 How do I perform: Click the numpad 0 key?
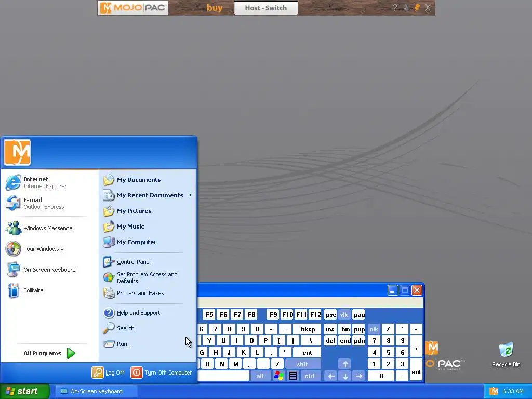[x=381, y=376]
